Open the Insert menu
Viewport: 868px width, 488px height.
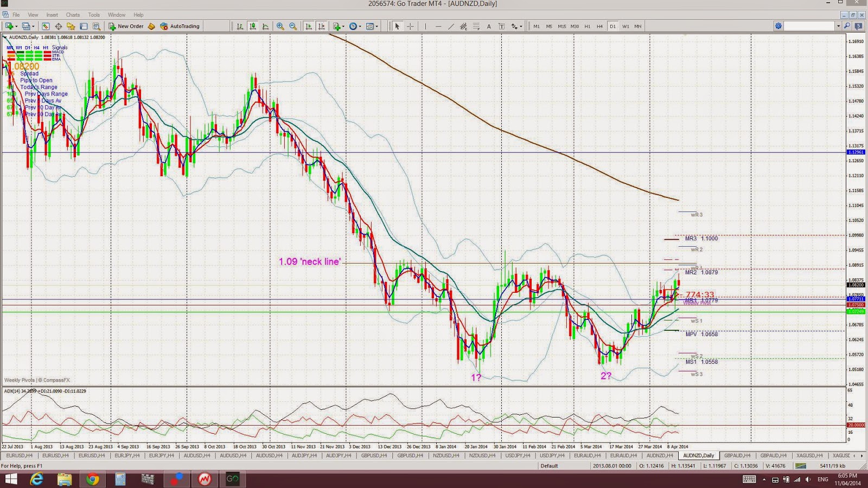click(x=52, y=15)
